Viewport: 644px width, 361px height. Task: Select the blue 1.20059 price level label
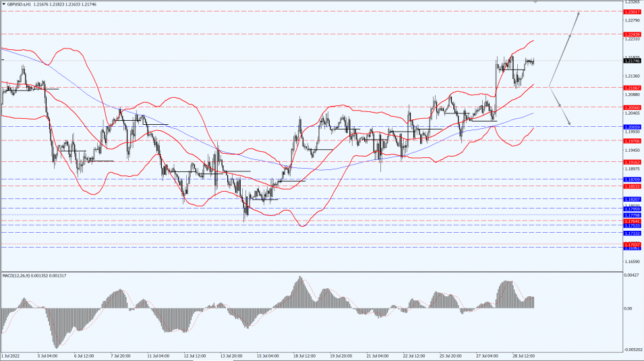click(632, 126)
